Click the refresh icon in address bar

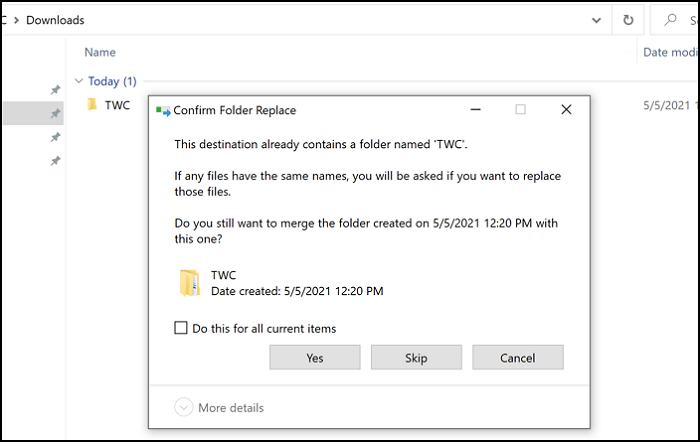(x=628, y=20)
